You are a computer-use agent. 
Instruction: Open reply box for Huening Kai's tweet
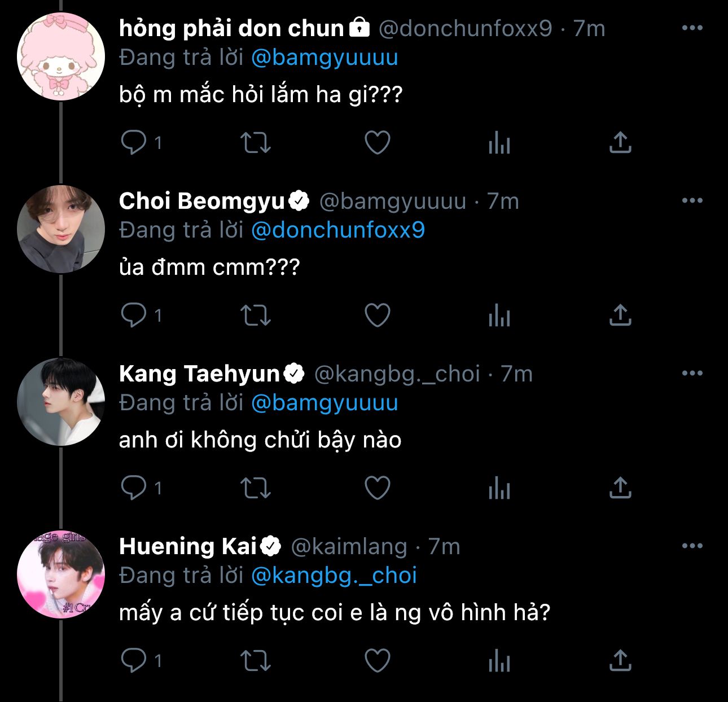pos(134,661)
